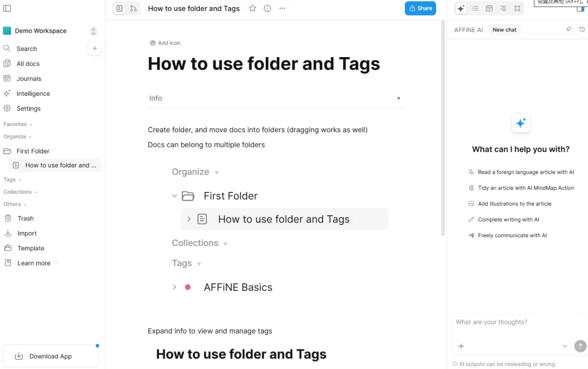Open the table of contents list tab

(475, 8)
